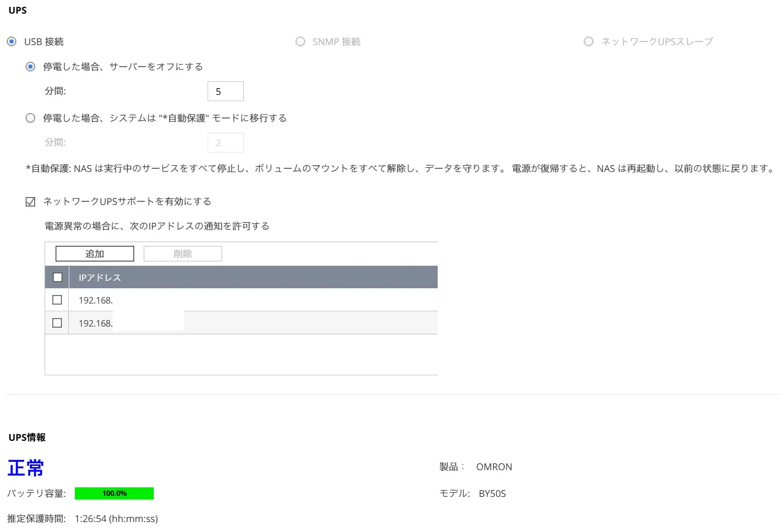
Task: Select 自動保護 mode on power failure
Action: coord(30,118)
